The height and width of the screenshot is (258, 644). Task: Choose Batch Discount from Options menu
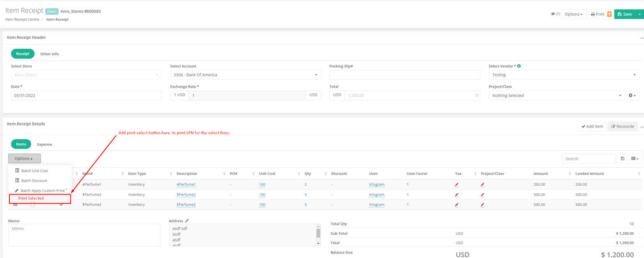[34, 181]
